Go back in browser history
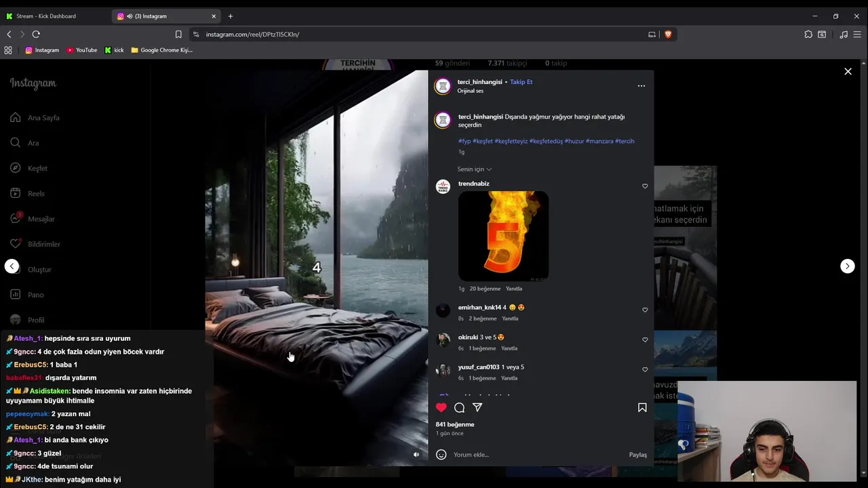This screenshot has width=868, height=488. (x=9, y=34)
